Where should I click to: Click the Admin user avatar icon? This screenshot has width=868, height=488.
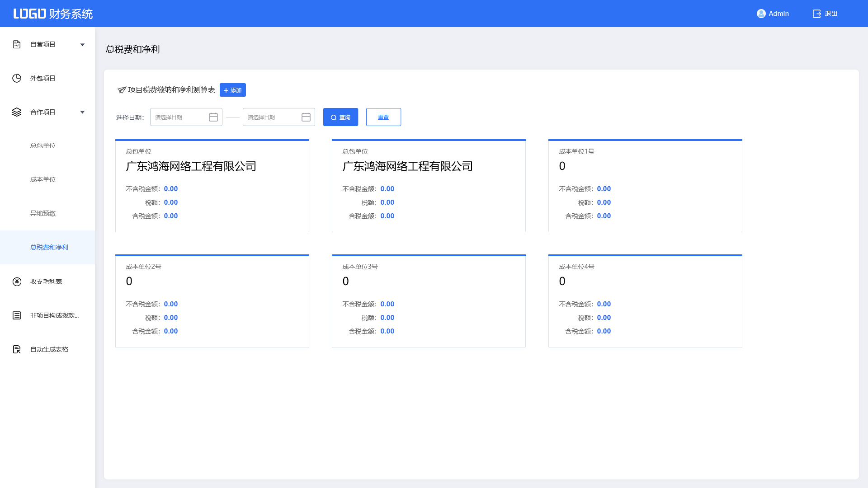coord(761,14)
